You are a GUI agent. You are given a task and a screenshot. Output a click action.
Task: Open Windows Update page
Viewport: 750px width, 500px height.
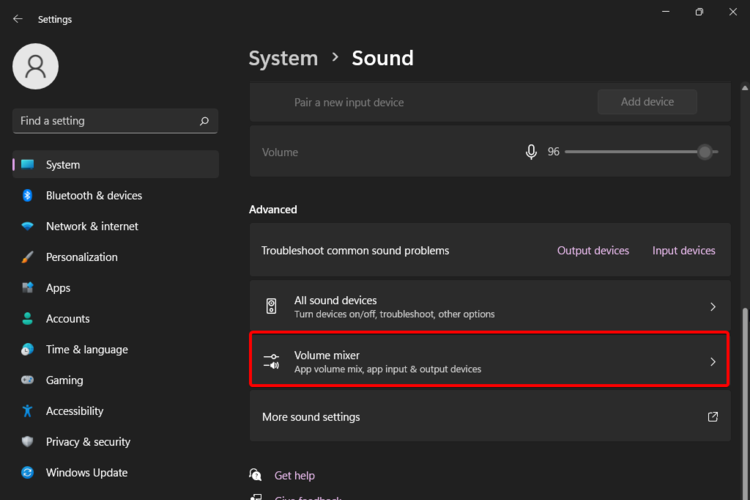pyautogui.click(x=87, y=473)
